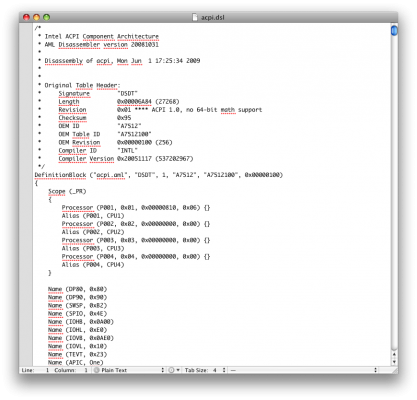417x400 pixels.
Task: Click the 'Scope (_PR)' line
Action: pos(67,191)
